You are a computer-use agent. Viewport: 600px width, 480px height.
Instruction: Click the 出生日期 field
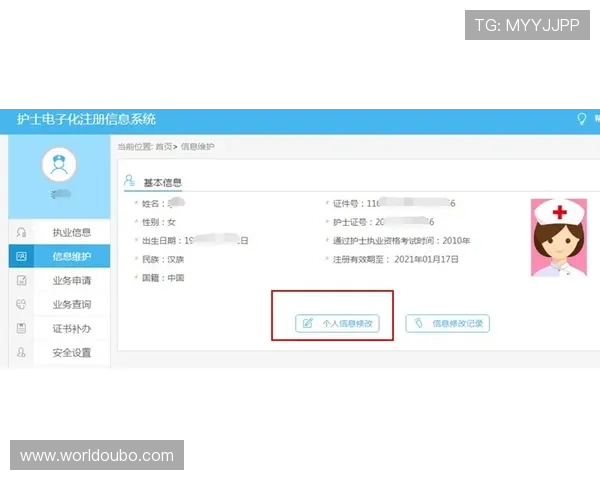click(195, 241)
